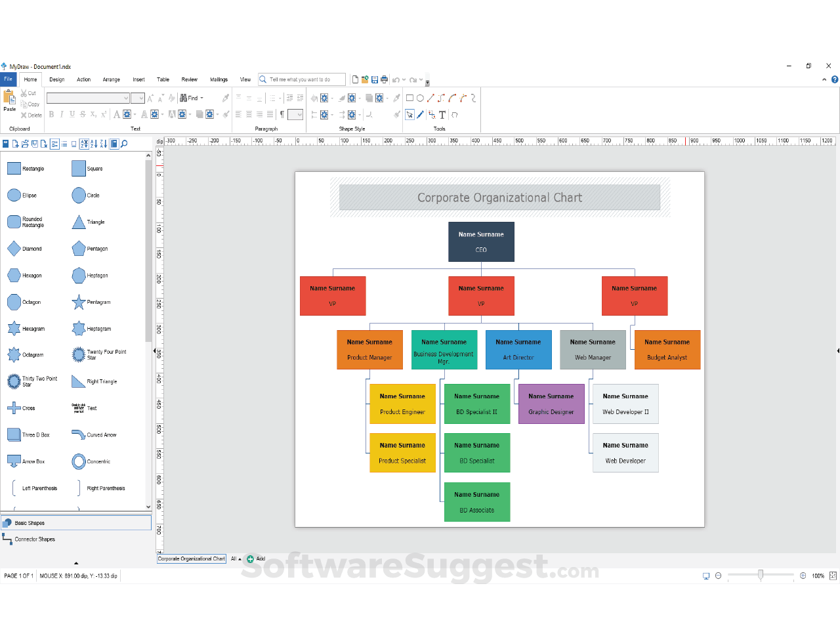This screenshot has height=630, width=840.
Task: Switch to the Arrange tab
Action: click(112, 79)
